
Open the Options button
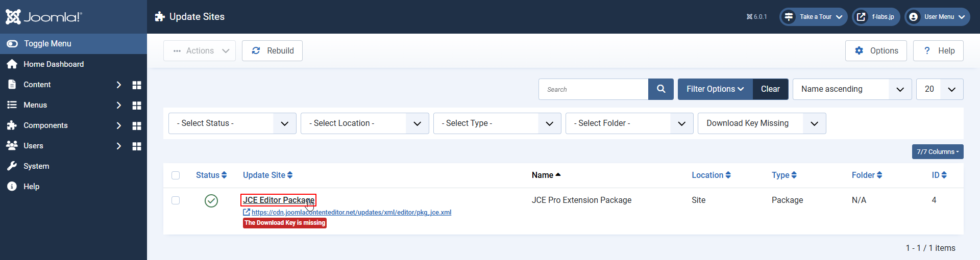[x=876, y=51]
